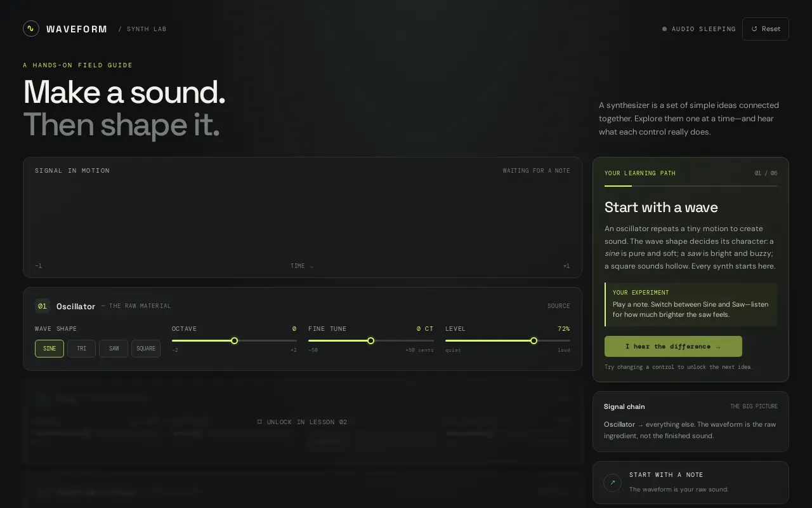
Task: Click the 'UNLOCK IN LESSON 02' text
Action: click(307, 422)
